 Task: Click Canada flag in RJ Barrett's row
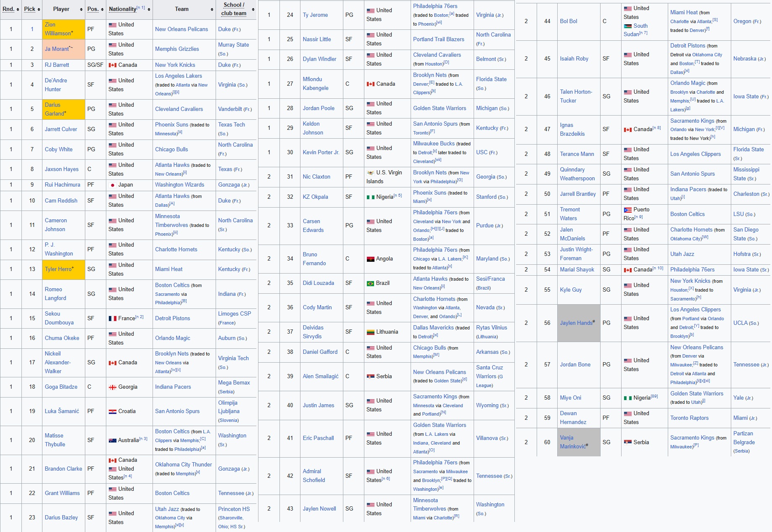[x=112, y=65]
